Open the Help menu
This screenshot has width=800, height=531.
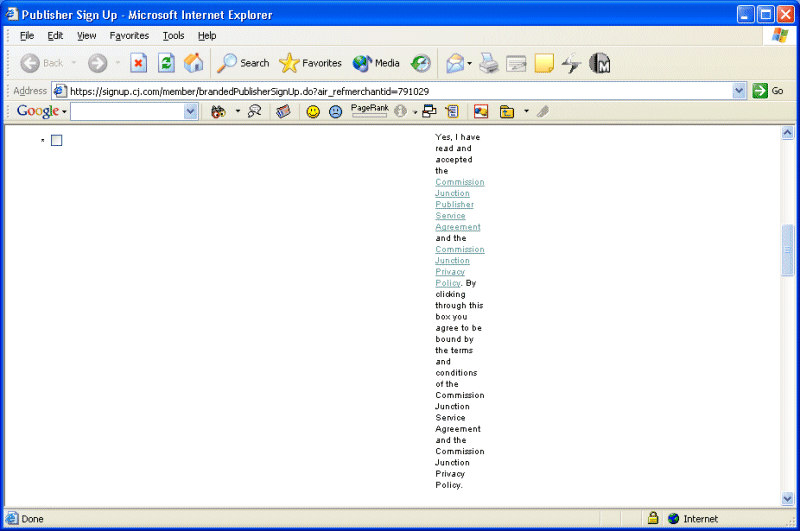click(207, 36)
